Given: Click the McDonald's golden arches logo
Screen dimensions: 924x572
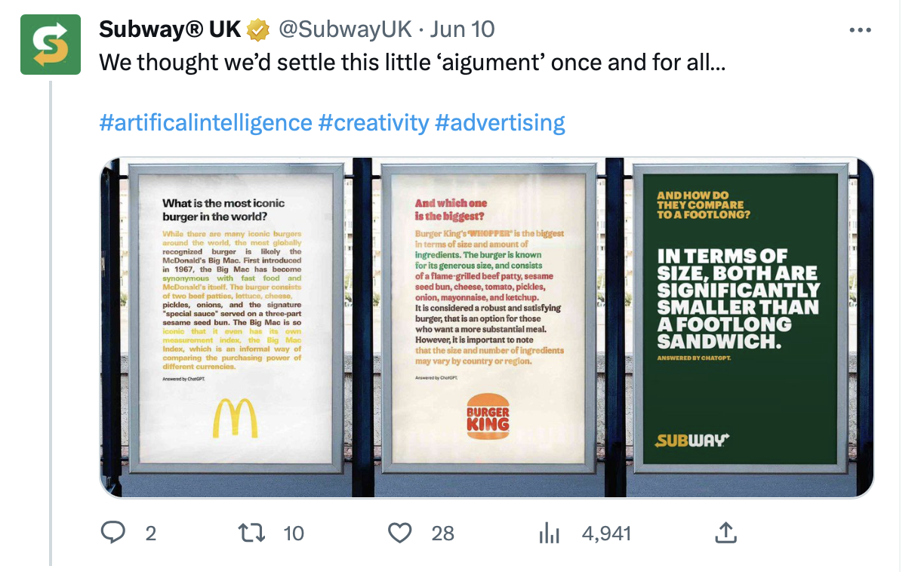Looking at the screenshot, I should click(235, 418).
